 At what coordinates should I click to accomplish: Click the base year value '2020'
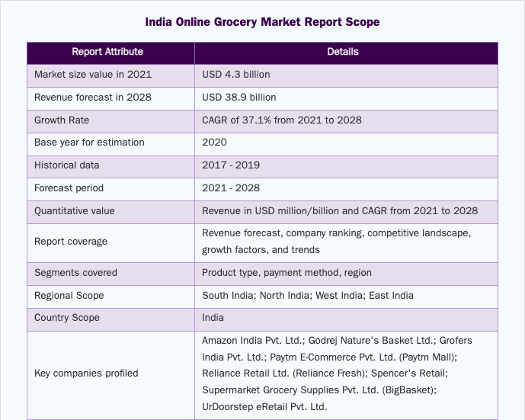point(214,143)
